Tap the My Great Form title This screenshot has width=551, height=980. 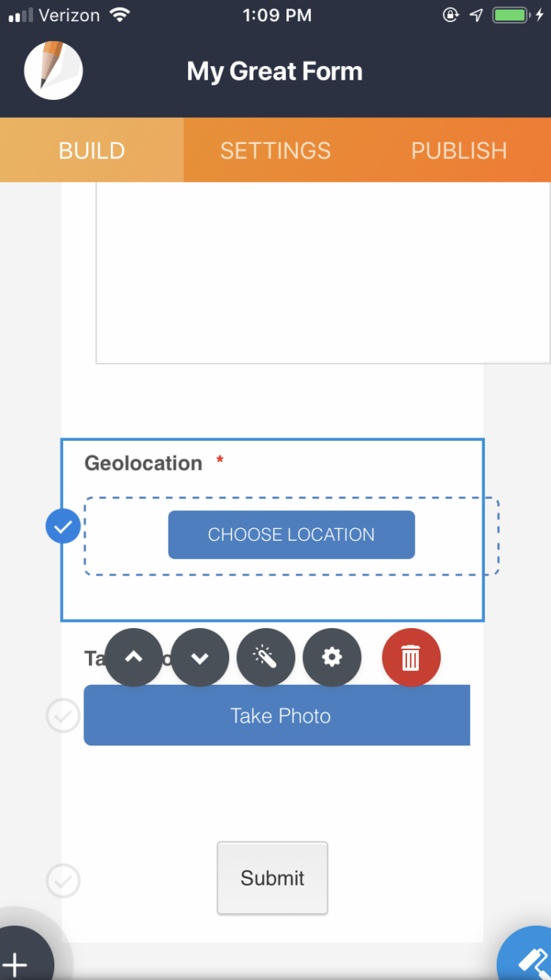(275, 71)
